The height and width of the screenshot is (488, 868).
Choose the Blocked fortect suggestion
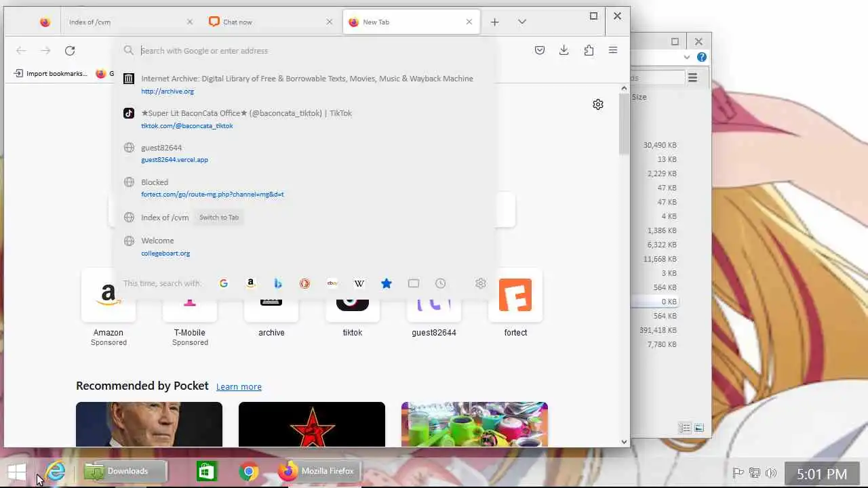[x=305, y=188]
